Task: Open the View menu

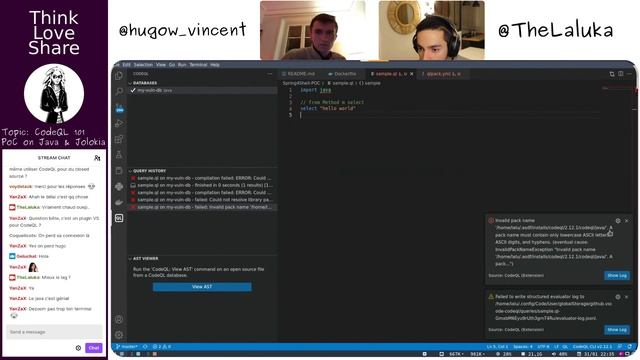Action: point(161,65)
